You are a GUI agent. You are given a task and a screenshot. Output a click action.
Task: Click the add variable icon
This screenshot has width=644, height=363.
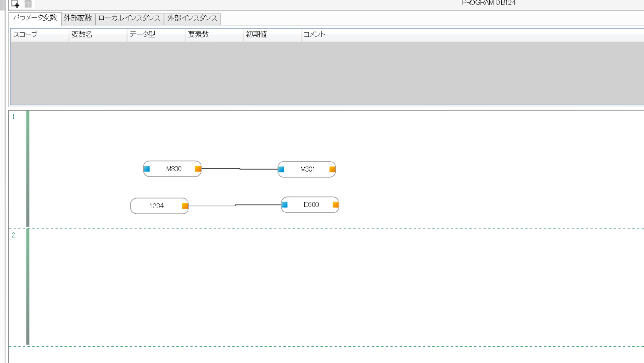coord(15,4)
